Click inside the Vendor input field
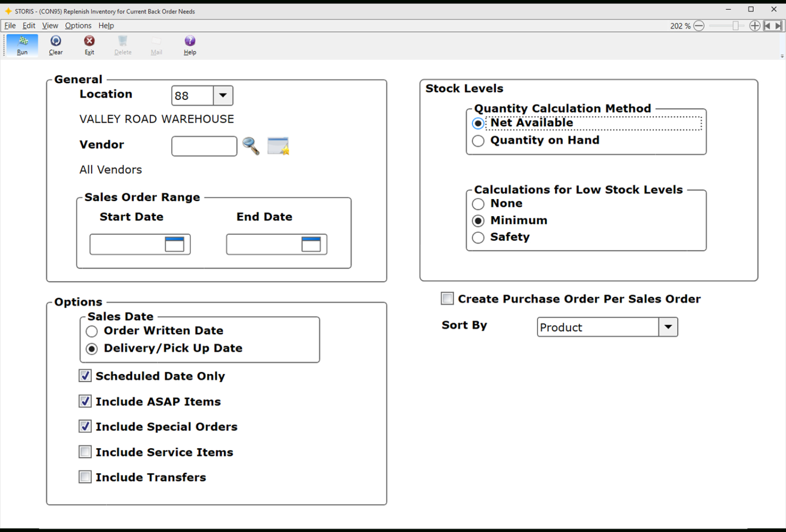The image size is (786, 532). point(203,146)
